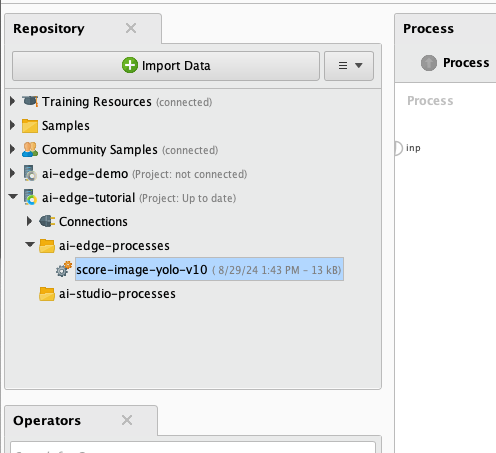Click the process inp input port
This screenshot has width=496, height=453.
tap(398, 148)
